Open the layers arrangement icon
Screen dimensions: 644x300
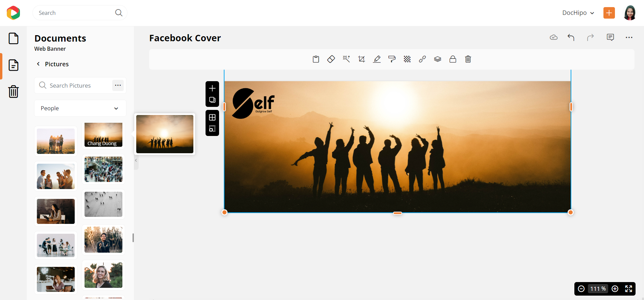(437, 59)
